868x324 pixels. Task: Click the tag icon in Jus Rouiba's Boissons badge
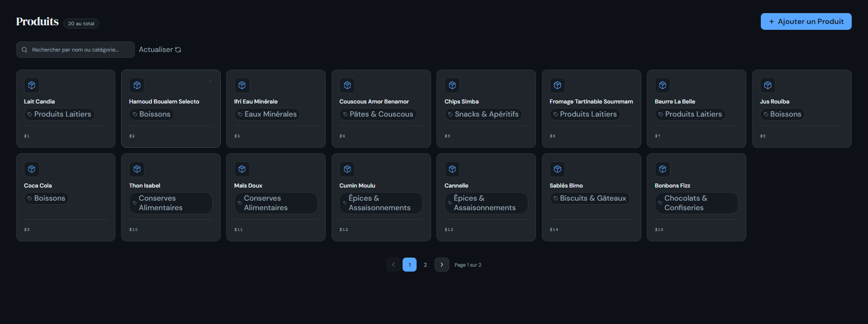tap(766, 114)
